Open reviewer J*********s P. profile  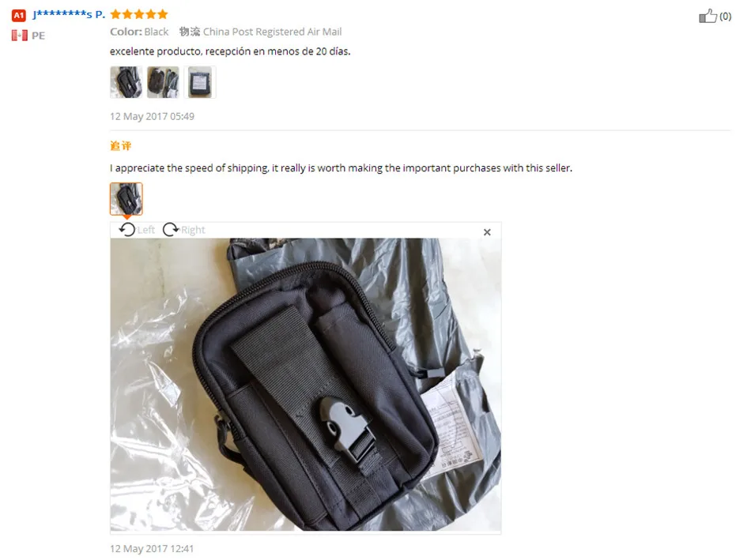tap(69, 14)
